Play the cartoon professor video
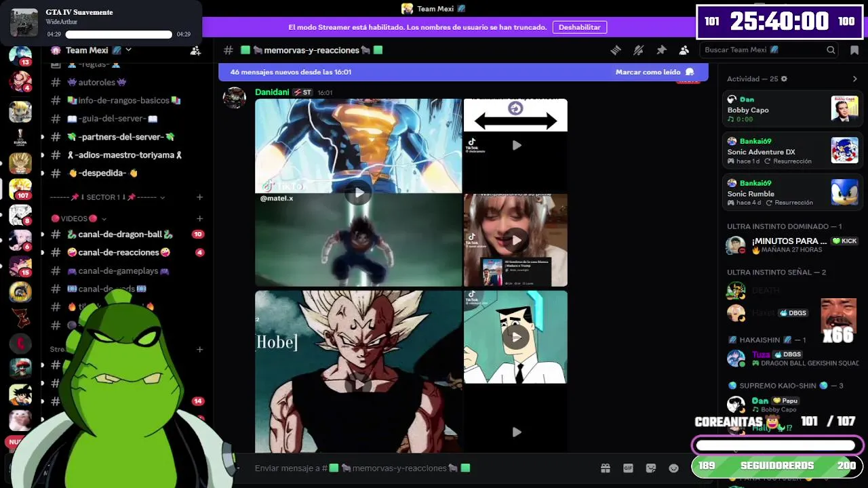 (x=516, y=337)
